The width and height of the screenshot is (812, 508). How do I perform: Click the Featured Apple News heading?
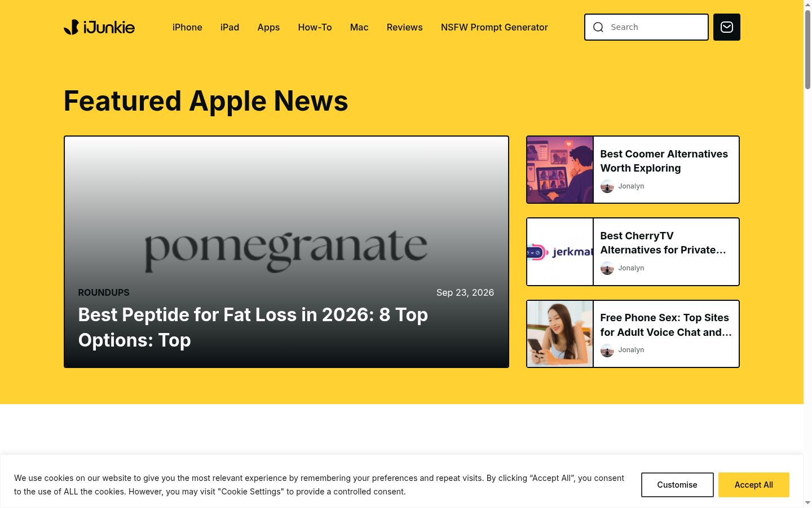(206, 101)
